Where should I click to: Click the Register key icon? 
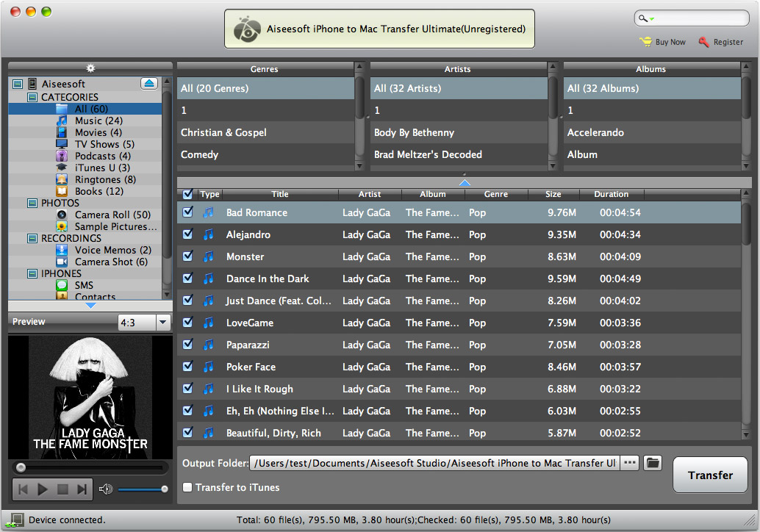pyautogui.click(x=704, y=42)
